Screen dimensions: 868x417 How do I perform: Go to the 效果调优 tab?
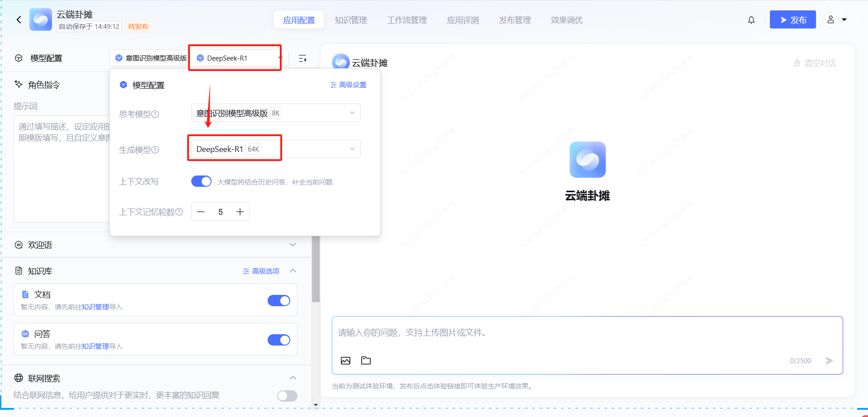(567, 20)
